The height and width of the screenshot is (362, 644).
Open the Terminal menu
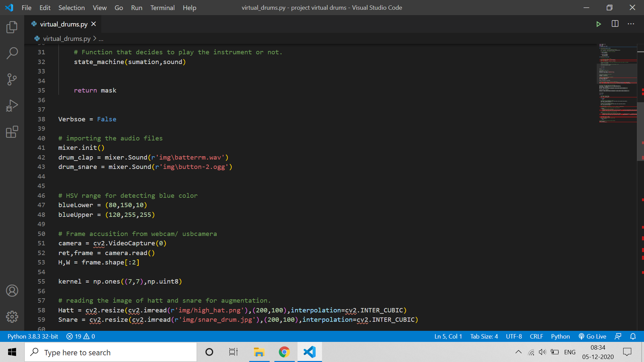[x=162, y=7]
